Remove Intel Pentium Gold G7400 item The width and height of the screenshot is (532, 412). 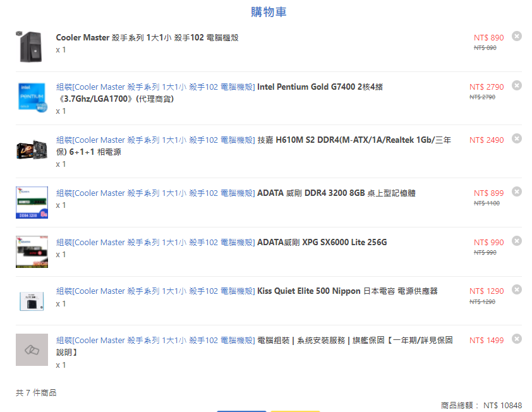tap(517, 85)
